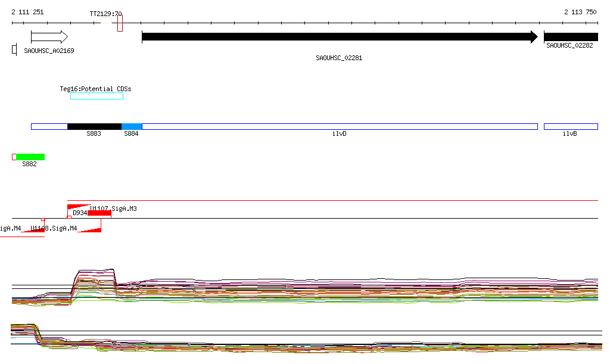The height and width of the screenshot is (364, 610).
Task: Select the cyan Teg16 Potential CDSs box
Action: (97, 96)
